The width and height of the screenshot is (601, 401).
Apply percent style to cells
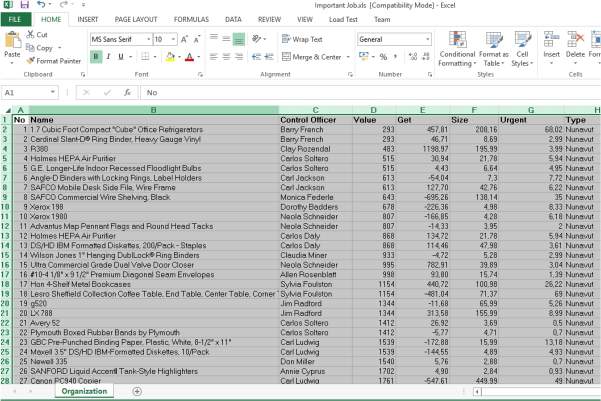tap(383, 57)
